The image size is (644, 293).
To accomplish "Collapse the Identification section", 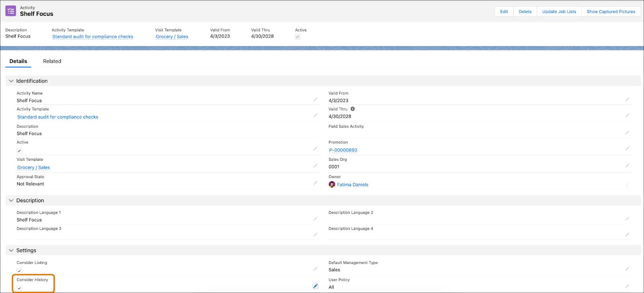I will 11,81.
